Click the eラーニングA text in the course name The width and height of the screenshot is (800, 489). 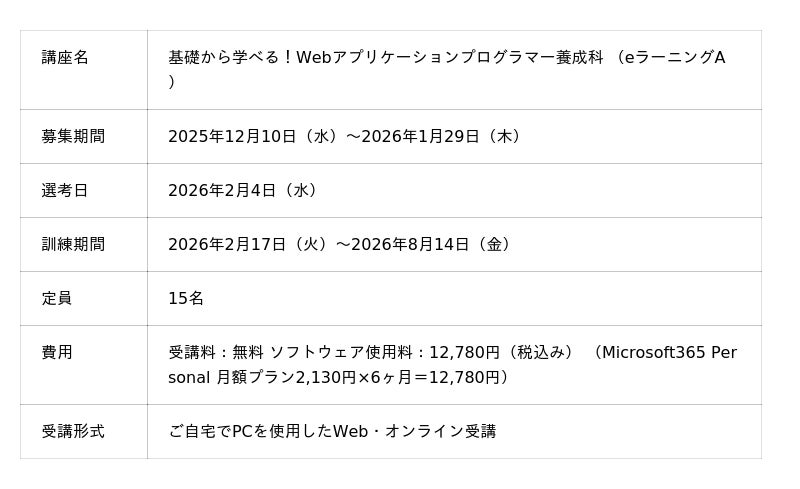tap(674, 58)
